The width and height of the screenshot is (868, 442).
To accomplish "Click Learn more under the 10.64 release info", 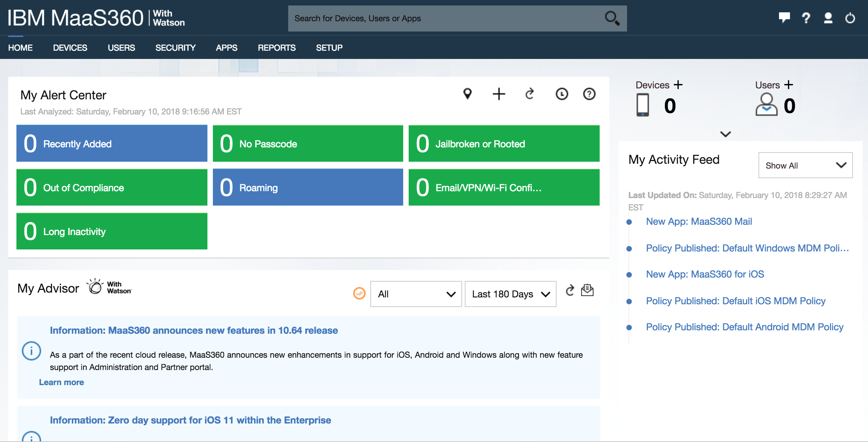I will 61,382.
